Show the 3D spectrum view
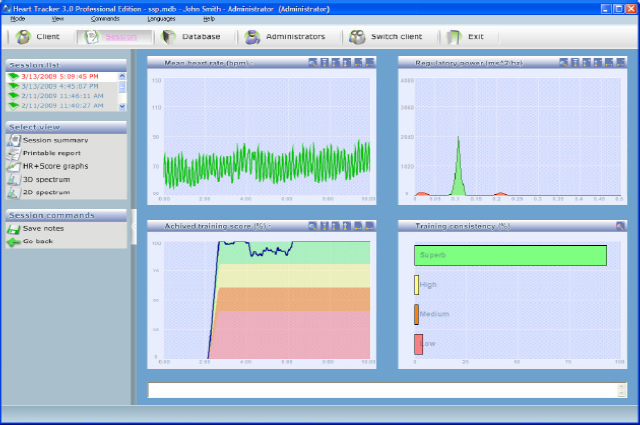 (44, 178)
